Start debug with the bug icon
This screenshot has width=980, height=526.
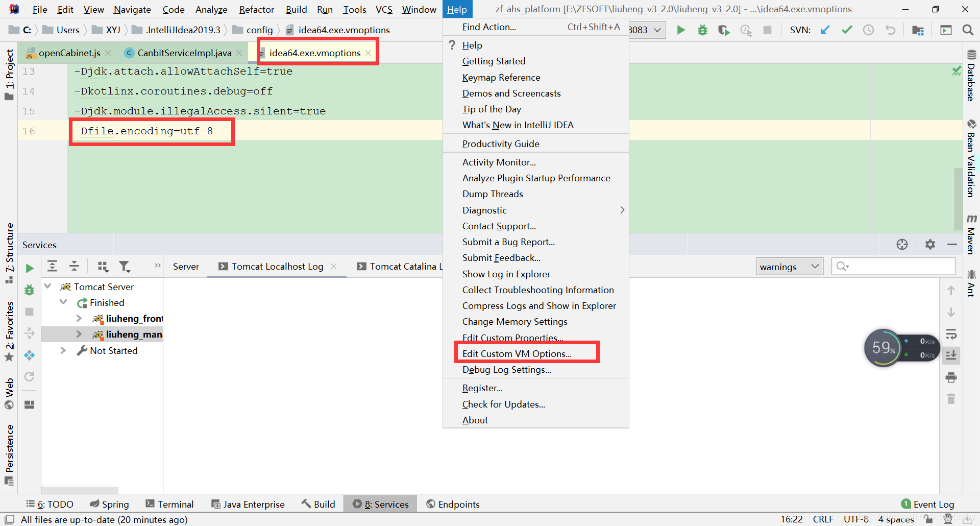tap(702, 30)
